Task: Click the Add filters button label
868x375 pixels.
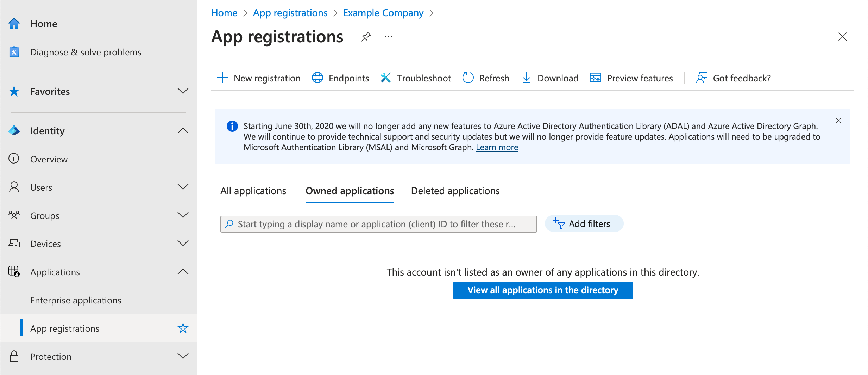Action: (590, 223)
